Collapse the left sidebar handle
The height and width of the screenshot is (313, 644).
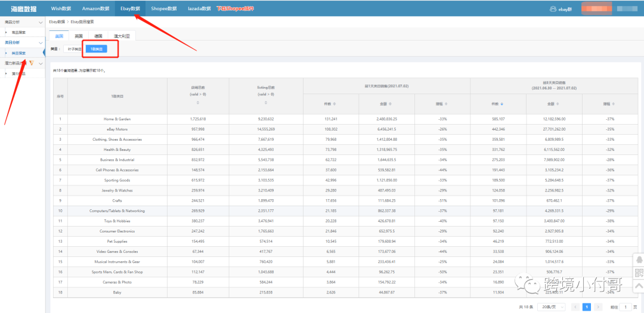44,53
